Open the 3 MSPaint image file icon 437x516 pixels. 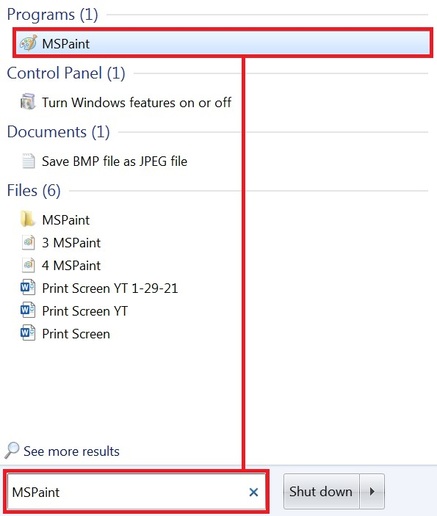(x=28, y=242)
